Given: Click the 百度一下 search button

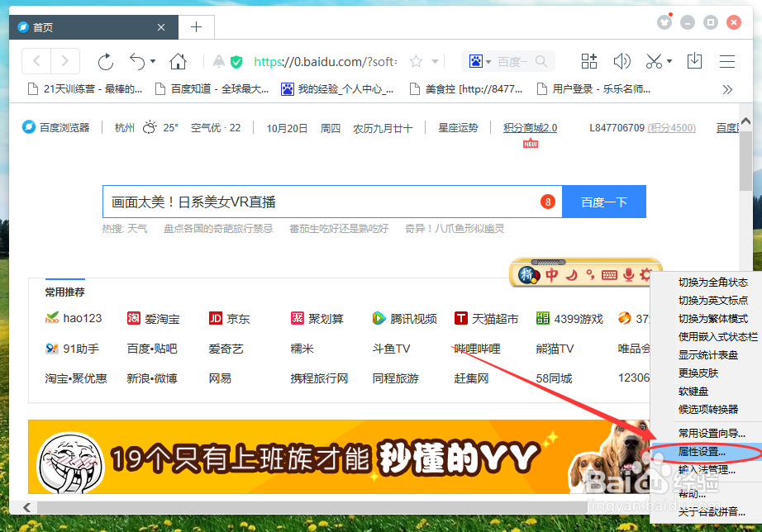Looking at the screenshot, I should (x=603, y=201).
